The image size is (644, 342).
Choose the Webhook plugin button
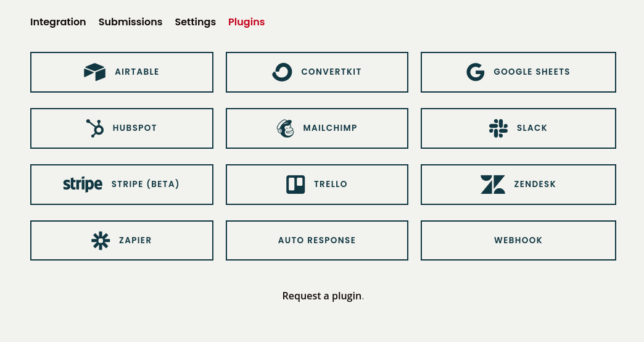point(518,241)
